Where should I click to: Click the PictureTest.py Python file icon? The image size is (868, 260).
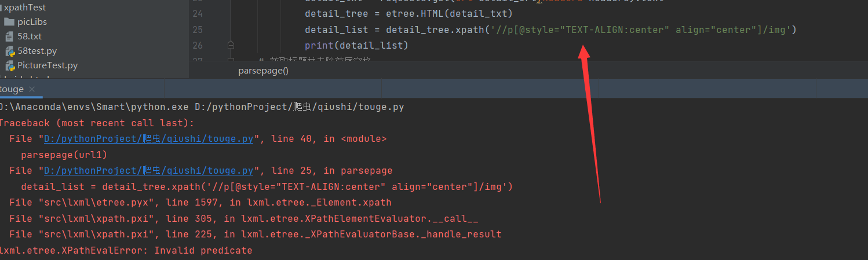click(9, 65)
